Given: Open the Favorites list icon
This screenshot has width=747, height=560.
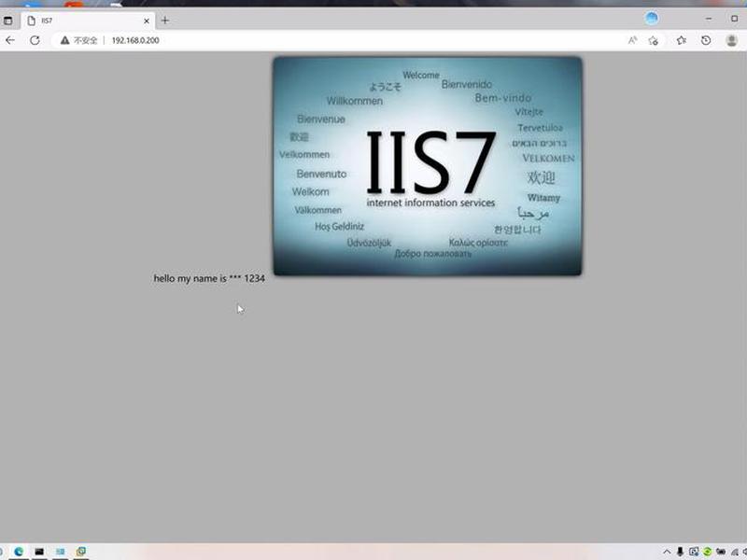Looking at the screenshot, I should 682,40.
